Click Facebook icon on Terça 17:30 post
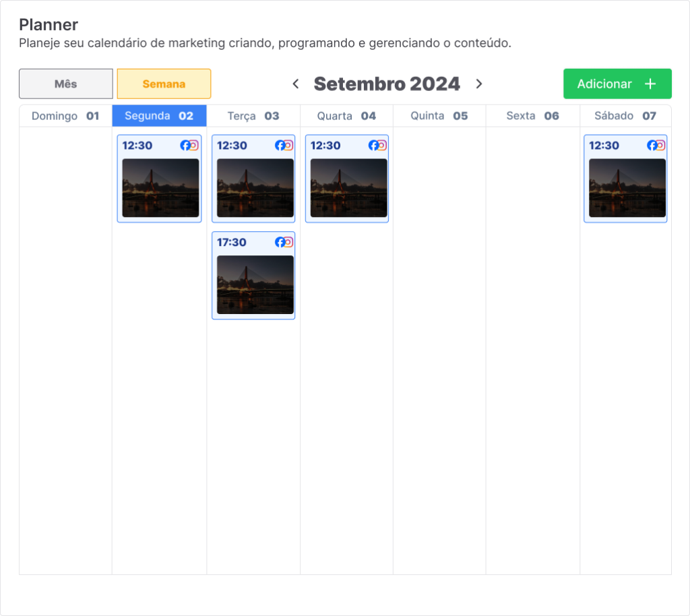 click(280, 242)
